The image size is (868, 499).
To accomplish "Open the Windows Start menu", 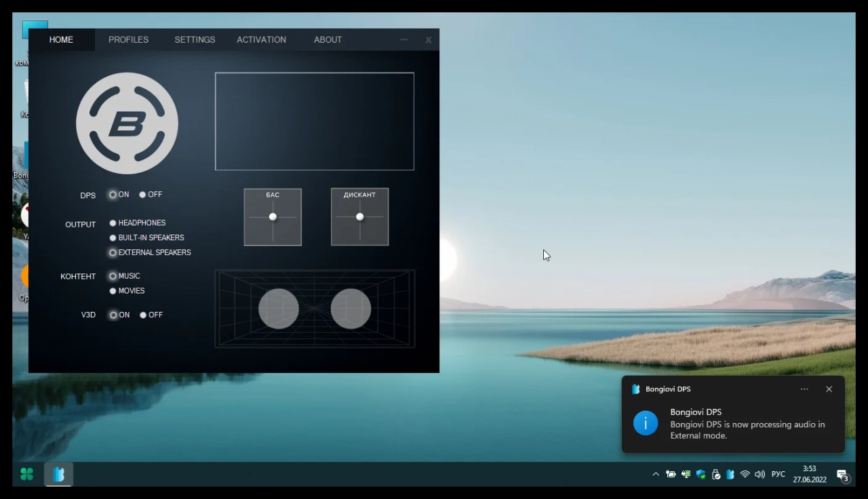I will tap(27, 475).
